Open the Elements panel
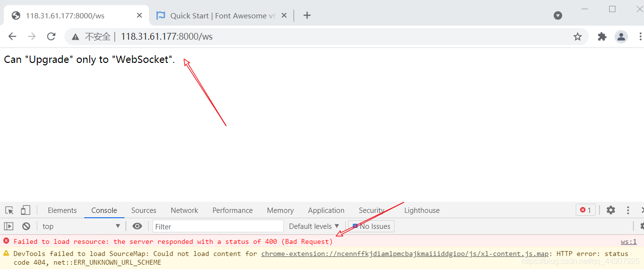 tap(62, 210)
